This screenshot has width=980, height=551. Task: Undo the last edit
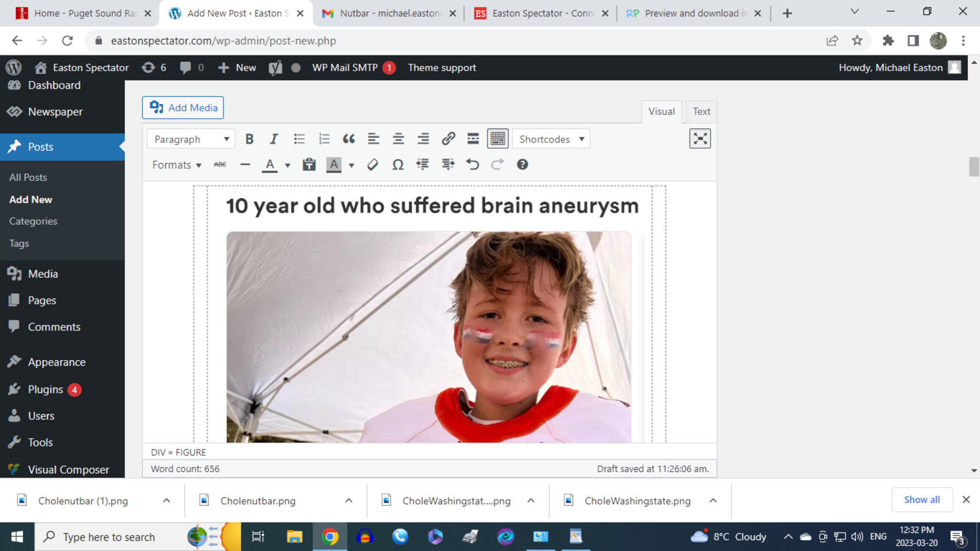coord(472,165)
